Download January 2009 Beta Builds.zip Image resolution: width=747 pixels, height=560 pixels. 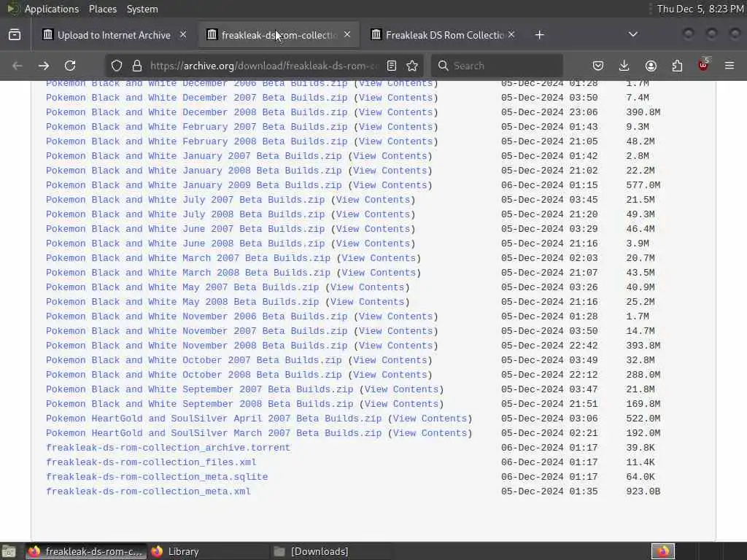(x=194, y=185)
